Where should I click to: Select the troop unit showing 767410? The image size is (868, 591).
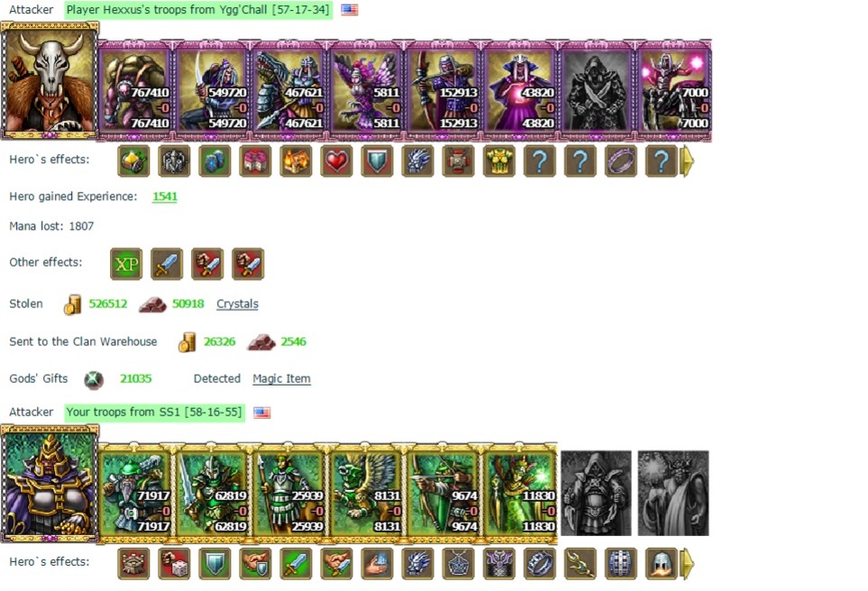136,90
